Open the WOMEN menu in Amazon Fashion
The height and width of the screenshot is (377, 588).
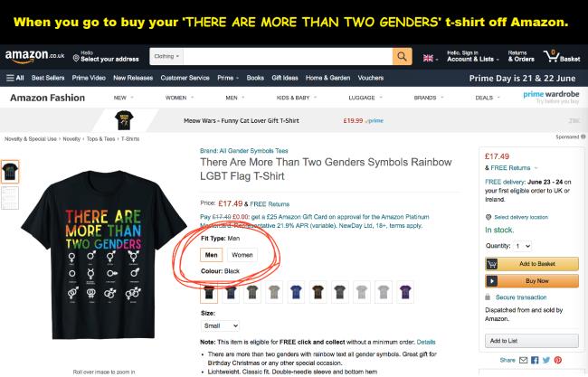coord(180,98)
